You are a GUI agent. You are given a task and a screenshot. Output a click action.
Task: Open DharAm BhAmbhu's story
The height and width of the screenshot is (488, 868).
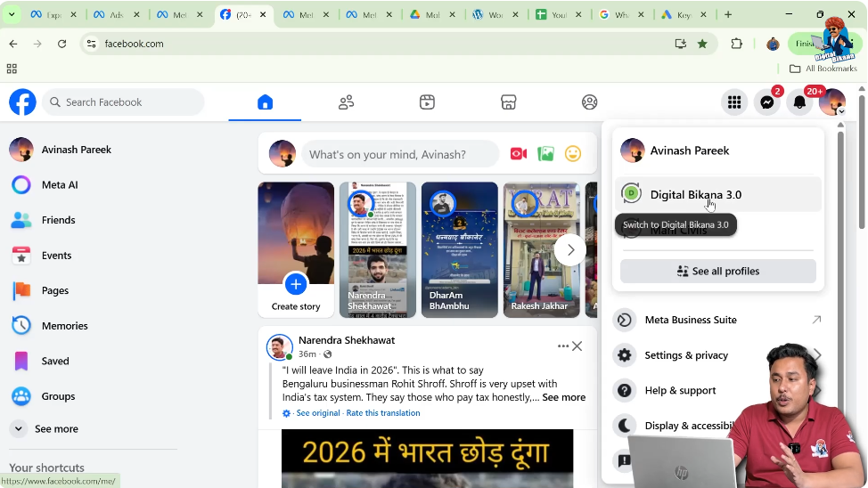pyautogui.click(x=460, y=250)
